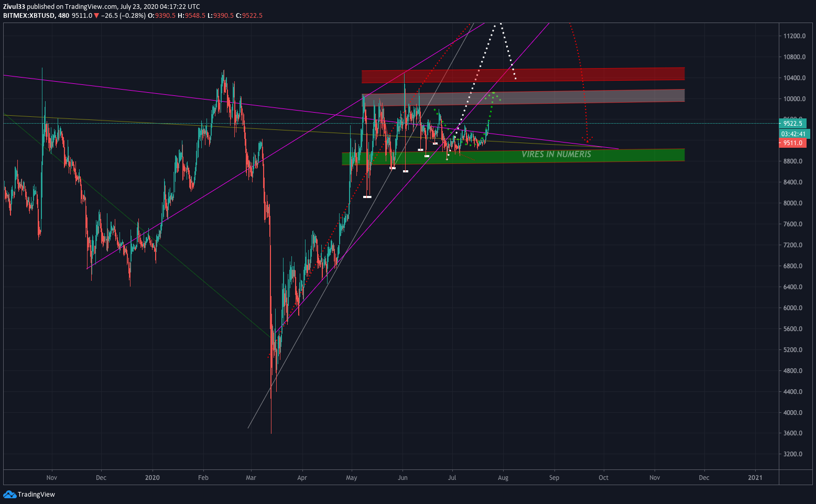Select the green support zone rectangle

coord(513,157)
